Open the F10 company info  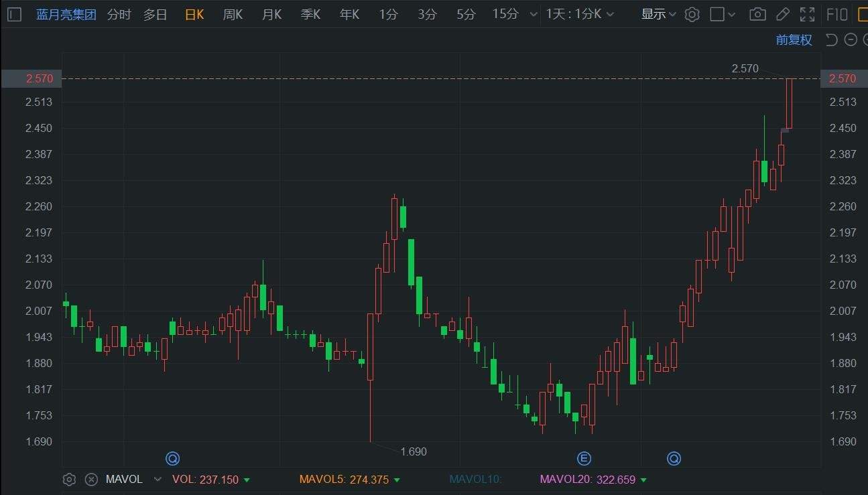(x=837, y=14)
